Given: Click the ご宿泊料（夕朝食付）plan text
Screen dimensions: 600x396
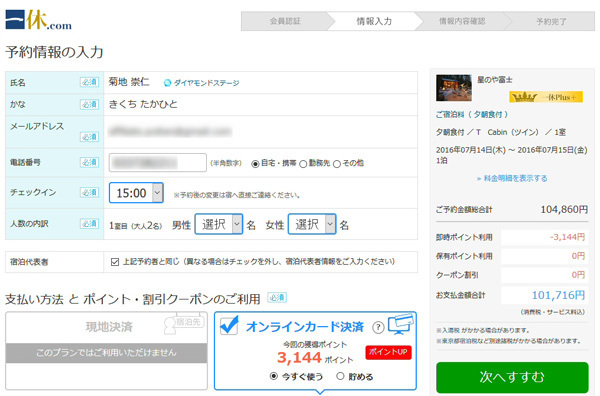Looking at the screenshot, I should 472,114.
